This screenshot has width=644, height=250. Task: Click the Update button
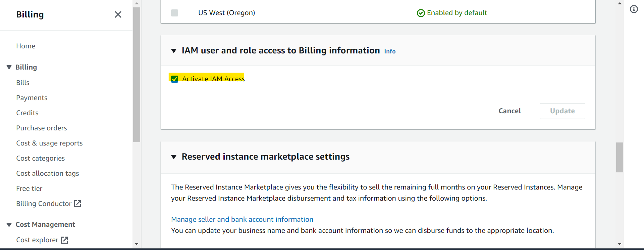pos(562,111)
